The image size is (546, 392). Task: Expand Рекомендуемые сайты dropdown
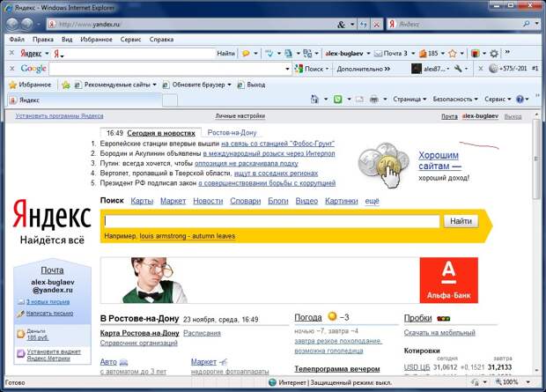click(x=154, y=85)
